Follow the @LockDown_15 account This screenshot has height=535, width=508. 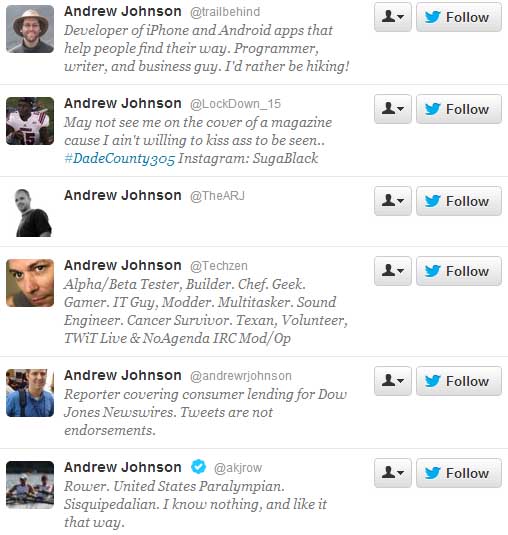click(x=459, y=109)
